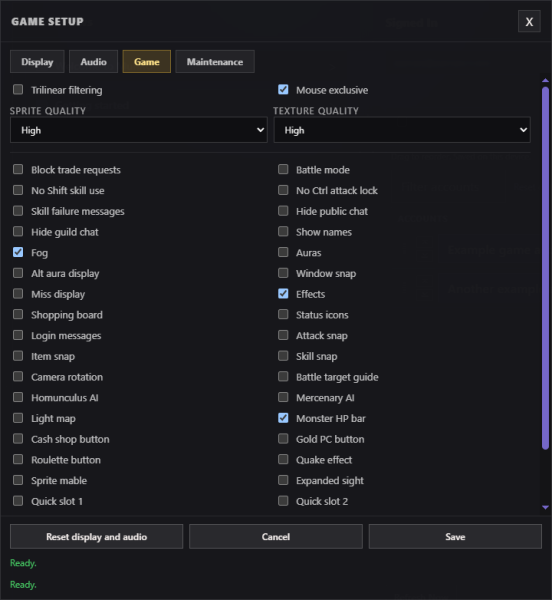Disable the Fog checkbox
The height and width of the screenshot is (600, 552).
18,252
